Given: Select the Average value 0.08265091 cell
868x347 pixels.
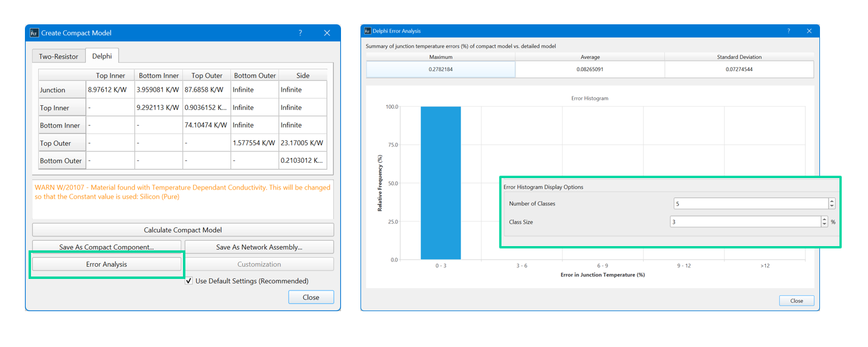Looking at the screenshot, I should tap(590, 69).
